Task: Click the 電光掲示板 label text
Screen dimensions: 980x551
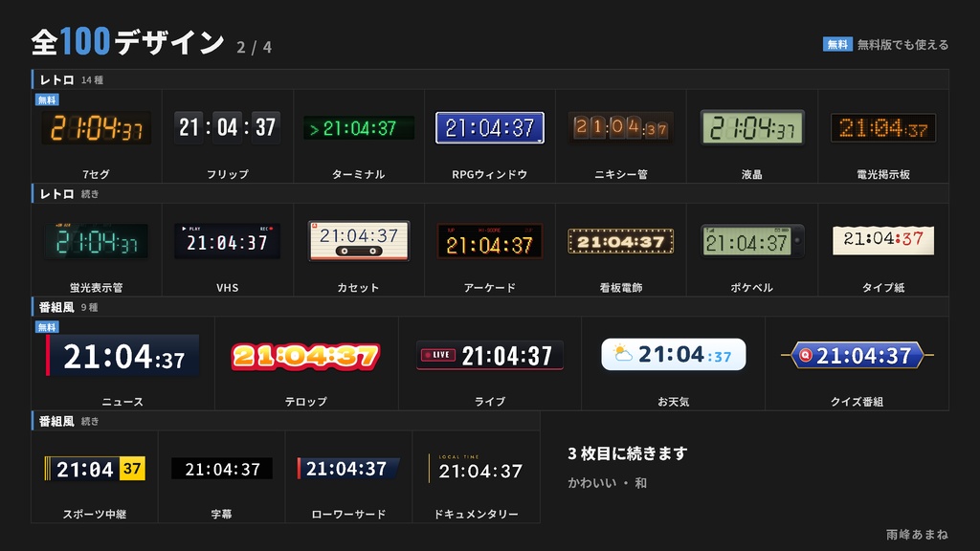Action: [883, 174]
